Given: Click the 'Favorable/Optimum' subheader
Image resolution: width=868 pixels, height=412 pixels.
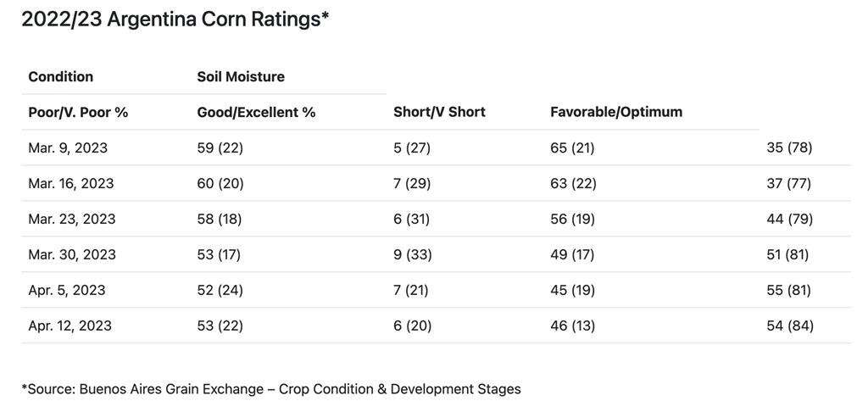Looking at the screenshot, I should coord(616,112).
